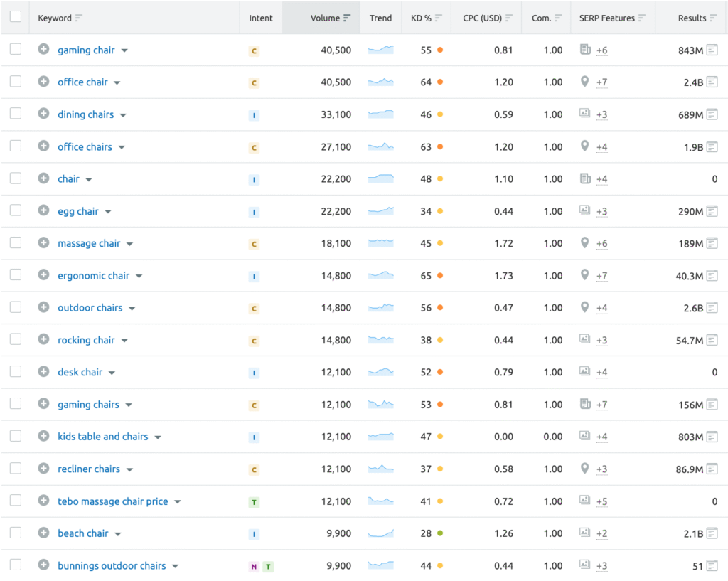Select the rocking chair row checkbox
The width and height of the screenshot is (728, 581).
pyautogui.click(x=16, y=340)
